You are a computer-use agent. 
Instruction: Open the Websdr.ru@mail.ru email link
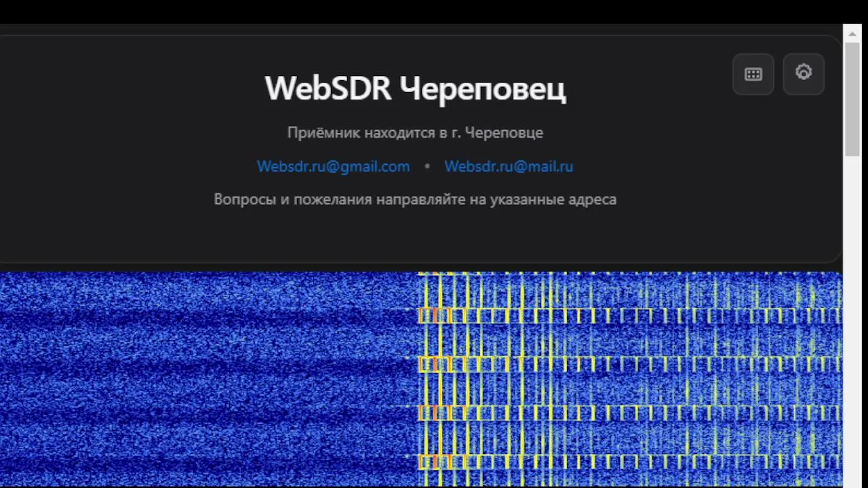(509, 166)
